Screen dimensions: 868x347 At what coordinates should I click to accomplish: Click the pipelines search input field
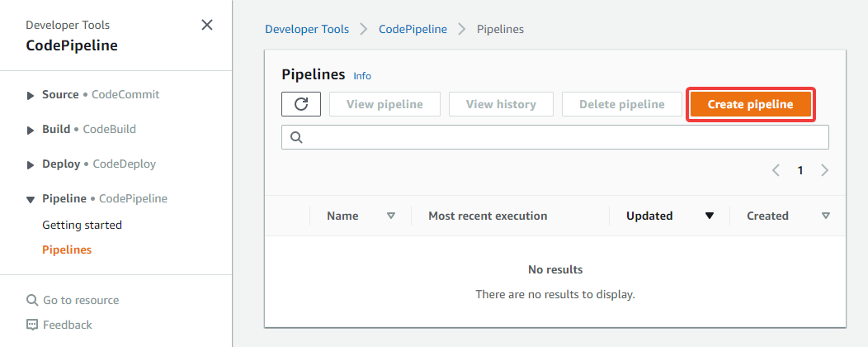coord(555,137)
